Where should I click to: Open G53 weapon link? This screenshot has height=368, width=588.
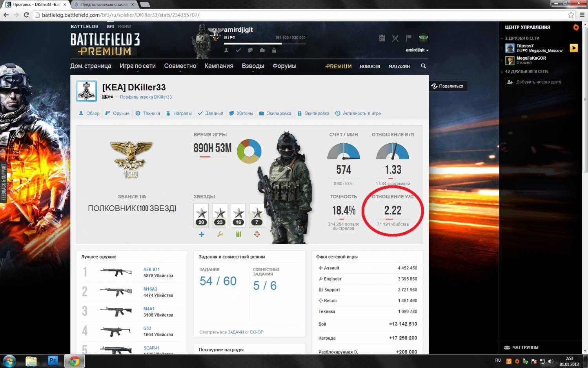point(147,328)
